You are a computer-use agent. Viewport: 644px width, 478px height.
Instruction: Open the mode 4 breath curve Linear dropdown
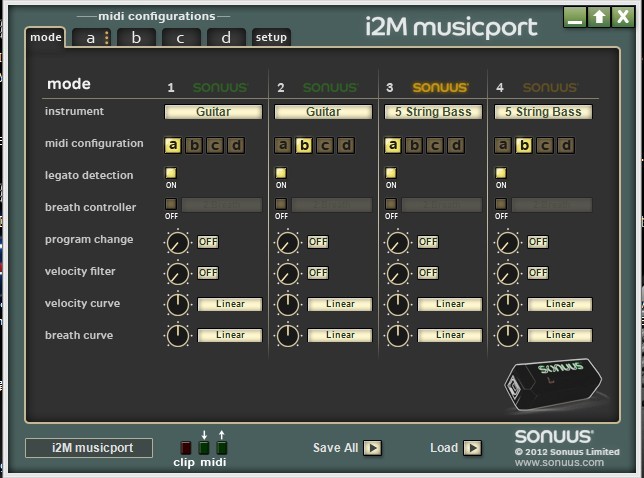pos(560,335)
